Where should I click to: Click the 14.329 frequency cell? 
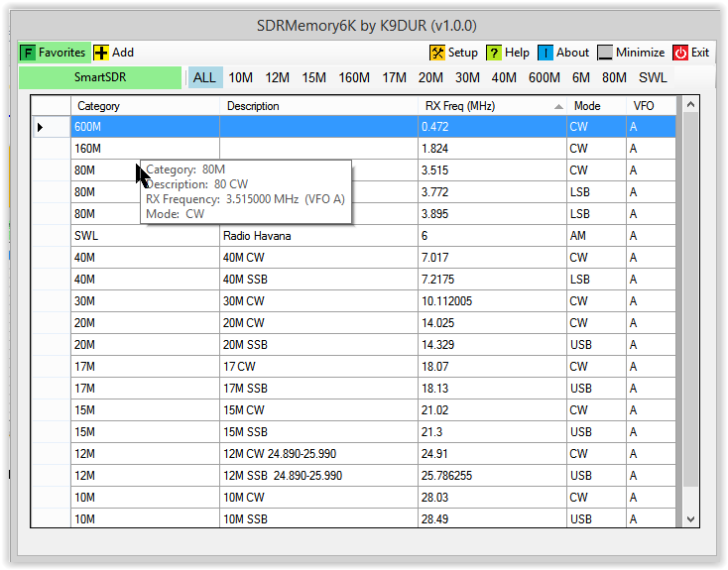pyautogui.click(x=492, y=345)
